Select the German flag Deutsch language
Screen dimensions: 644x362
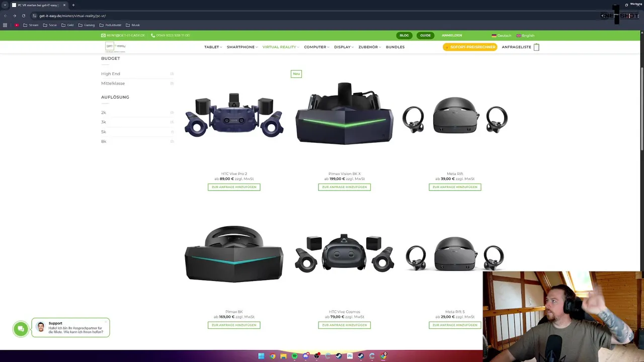[x=501, y=36]
